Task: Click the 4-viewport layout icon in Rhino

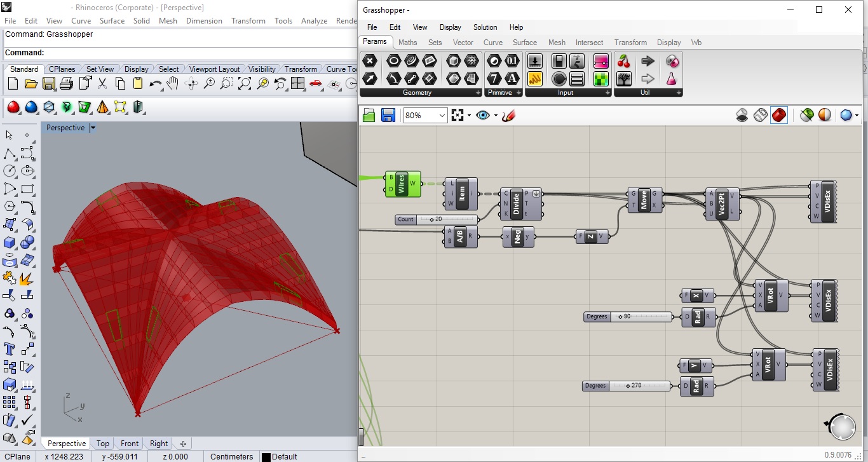Action: pyautogui.click(x=297, y=83)
